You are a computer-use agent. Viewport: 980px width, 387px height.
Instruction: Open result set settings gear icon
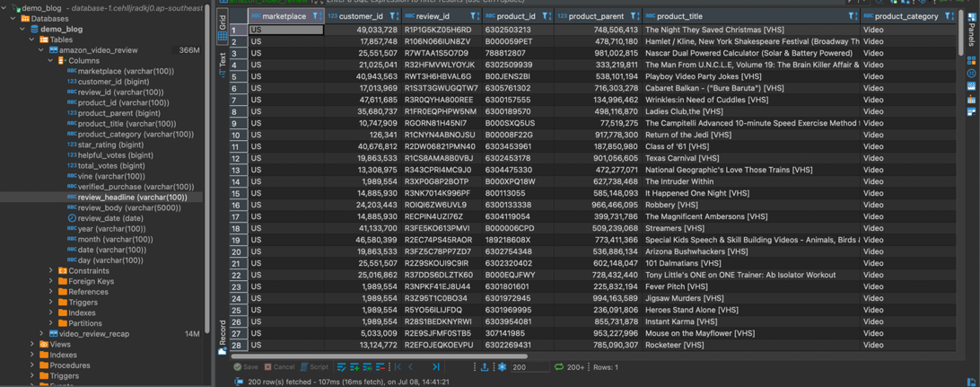point(502,367)
